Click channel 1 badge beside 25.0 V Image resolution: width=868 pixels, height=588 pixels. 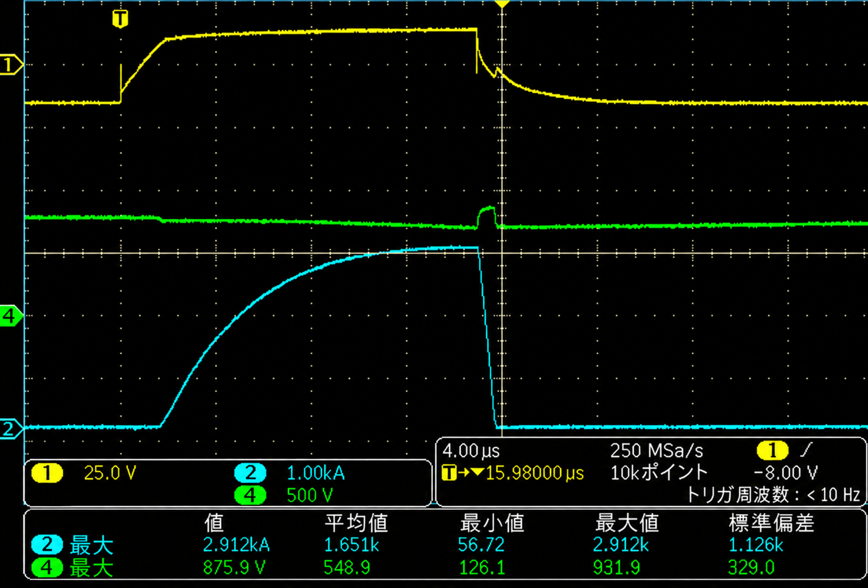[x=47, y=473]
